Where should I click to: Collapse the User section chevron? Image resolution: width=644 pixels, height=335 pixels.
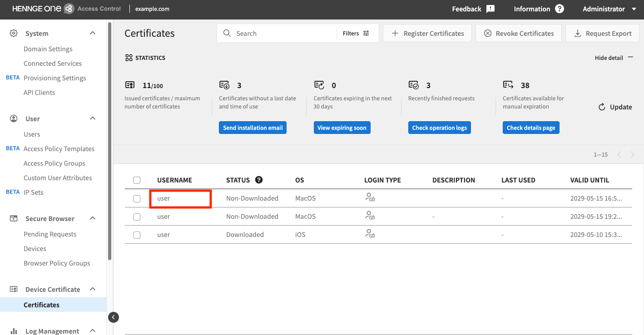(93, 118)
